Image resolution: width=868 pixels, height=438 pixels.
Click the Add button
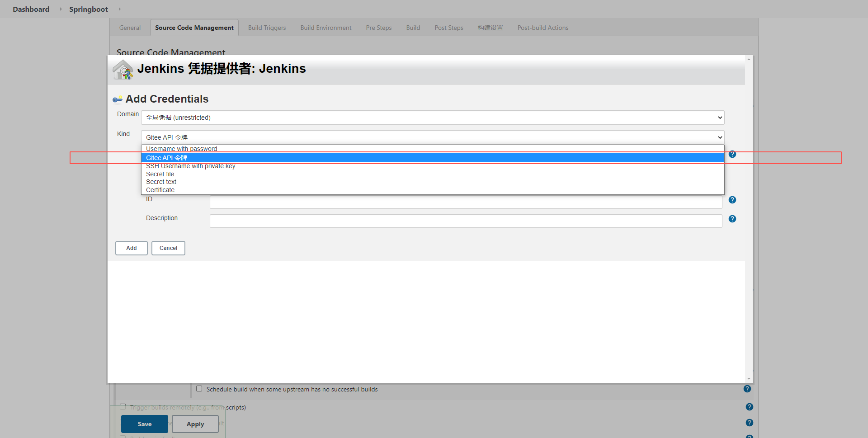tap(132, 248)
